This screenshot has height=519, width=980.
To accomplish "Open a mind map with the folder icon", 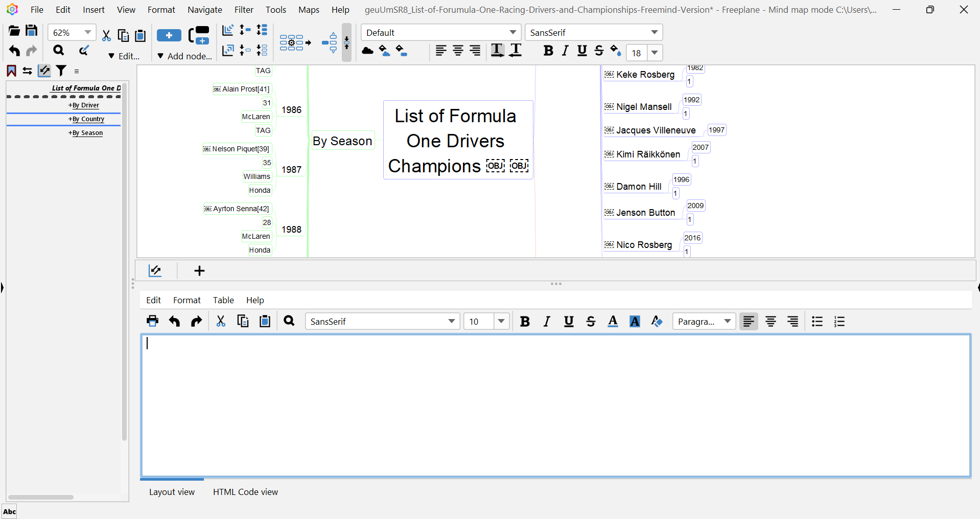I will pos(14,31).
